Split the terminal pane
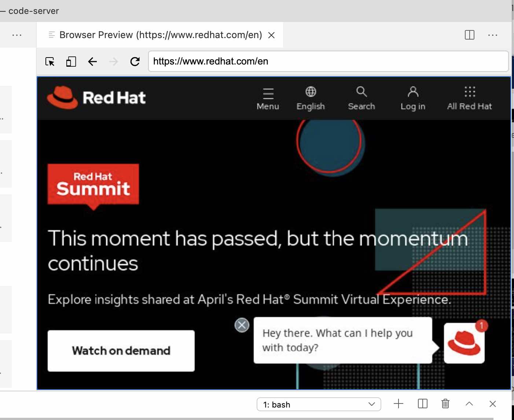 coord(422,404)
